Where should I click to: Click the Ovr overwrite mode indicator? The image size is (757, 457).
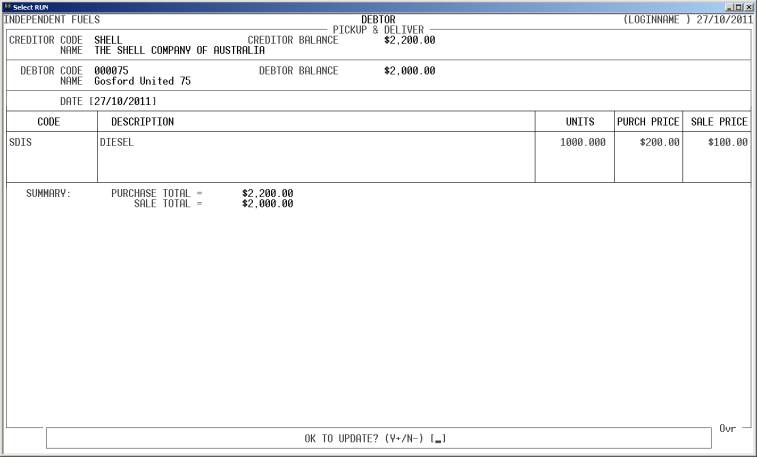(x=728, y=428)
